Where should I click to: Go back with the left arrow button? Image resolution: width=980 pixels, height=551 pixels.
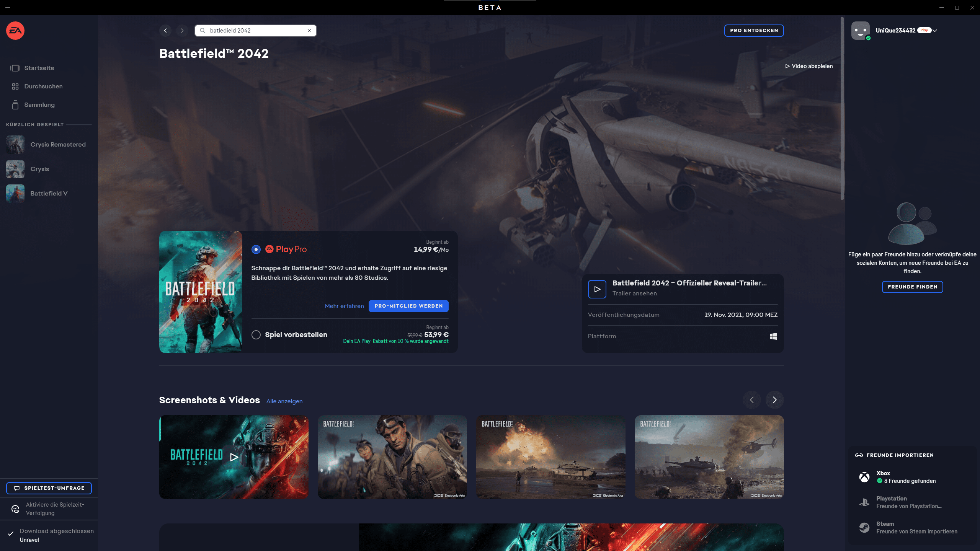[165, 31]
